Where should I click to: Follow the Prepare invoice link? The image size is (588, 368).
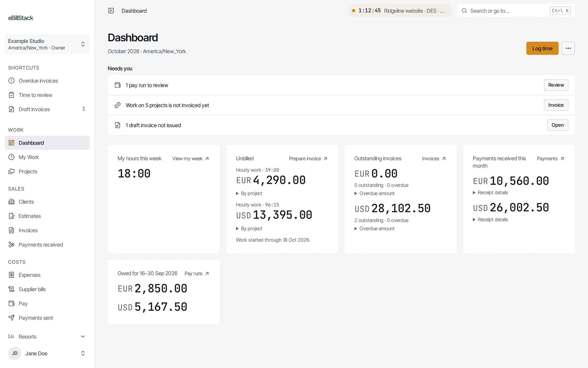(x=308, y=159)
